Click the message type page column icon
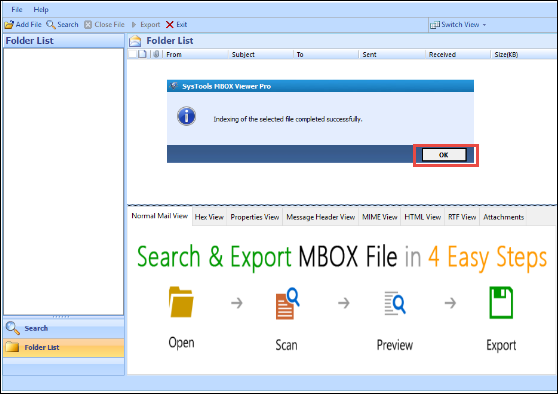Image resolution: width=558 pixels, height=394 pixels. (142, 54)
